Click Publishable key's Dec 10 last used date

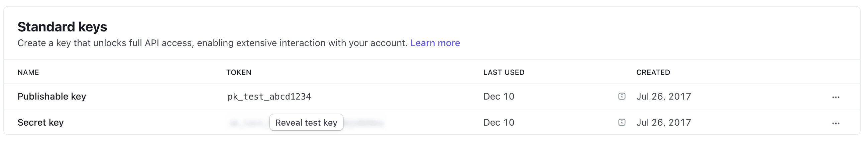click(x=498, y=97)
